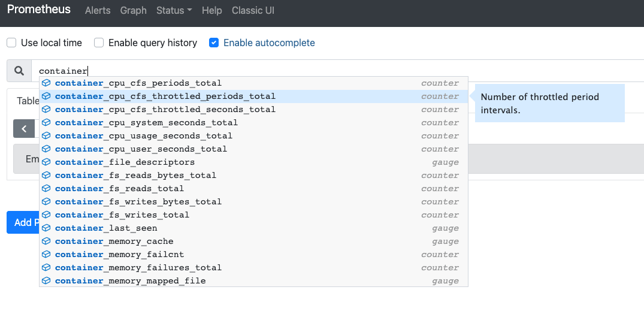Click the Enable autocomplete label text
644x323 pixels.
[269, 43]
